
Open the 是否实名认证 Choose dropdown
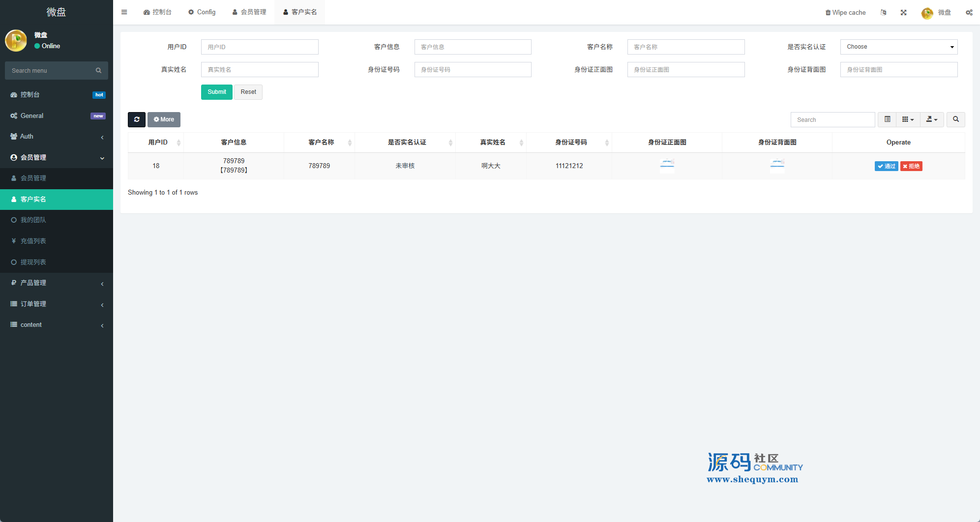(x=898, y=47)
